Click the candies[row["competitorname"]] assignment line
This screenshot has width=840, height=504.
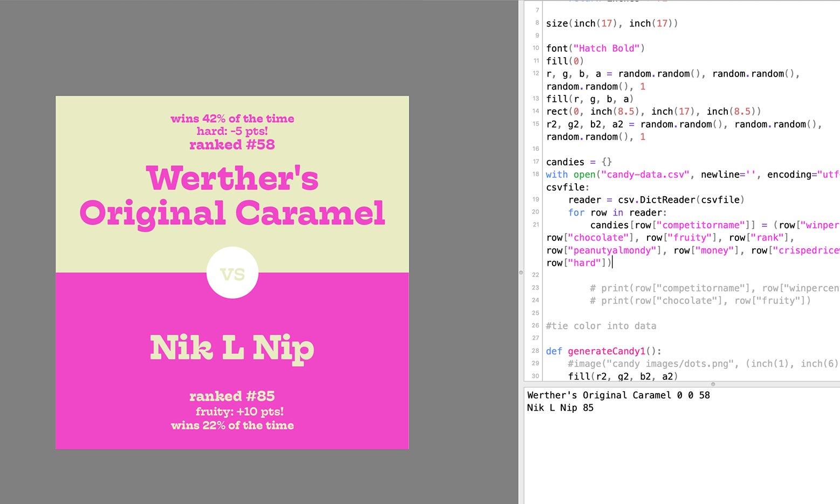click(x=714, y=225)
